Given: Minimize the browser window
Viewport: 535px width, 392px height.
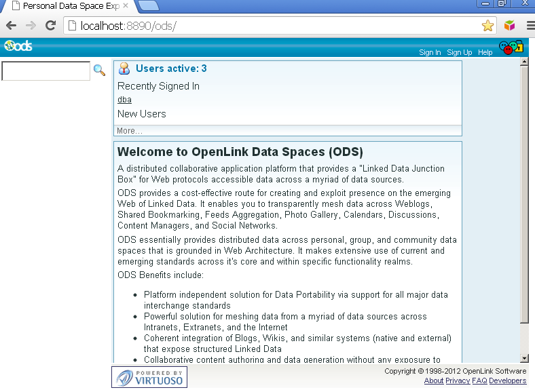Looking at the screenshot, I should click(x=485, y=3).
